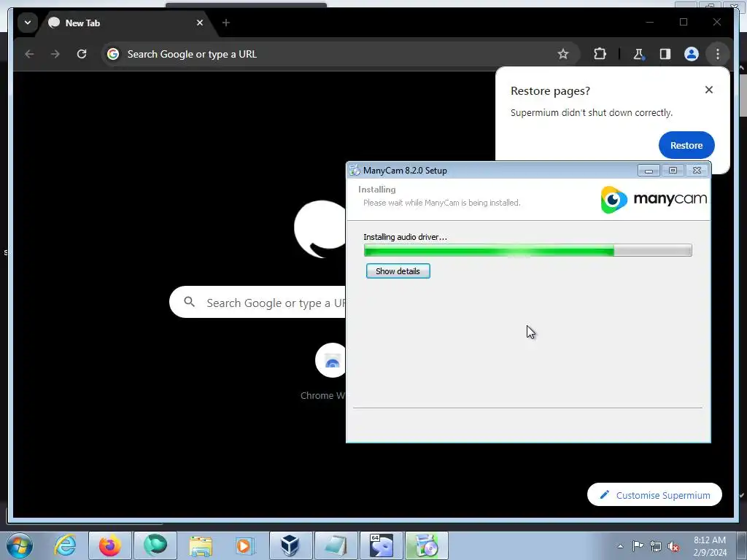Open Windows Media Player on taskbar

[245, 545]
